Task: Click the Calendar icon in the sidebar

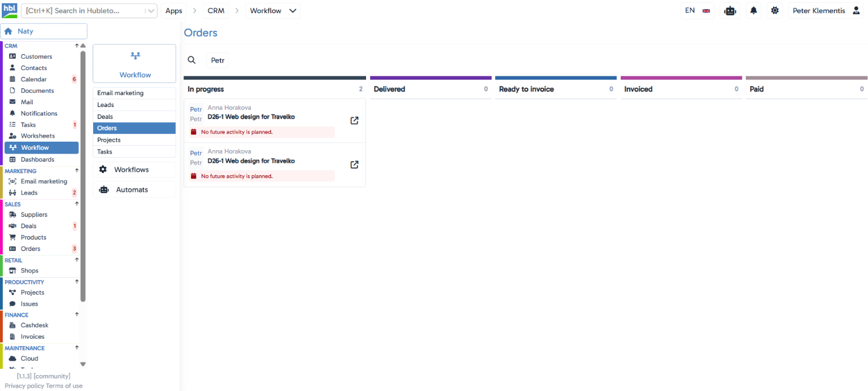Action: tap(13, 79)
